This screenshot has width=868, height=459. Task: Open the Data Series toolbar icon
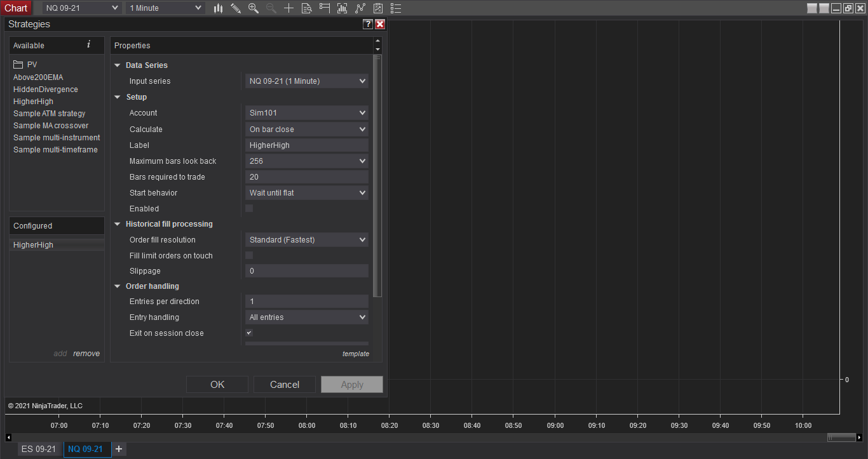[342, 8]
